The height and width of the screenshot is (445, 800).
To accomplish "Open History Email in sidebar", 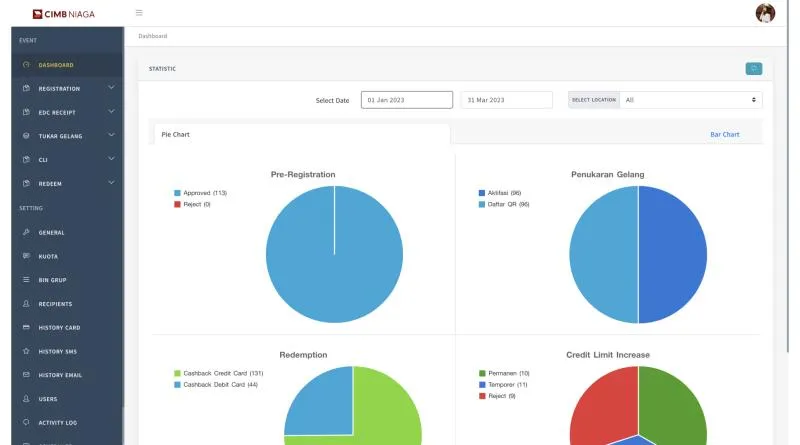I will pyautogui.click(x=67, y=375).
